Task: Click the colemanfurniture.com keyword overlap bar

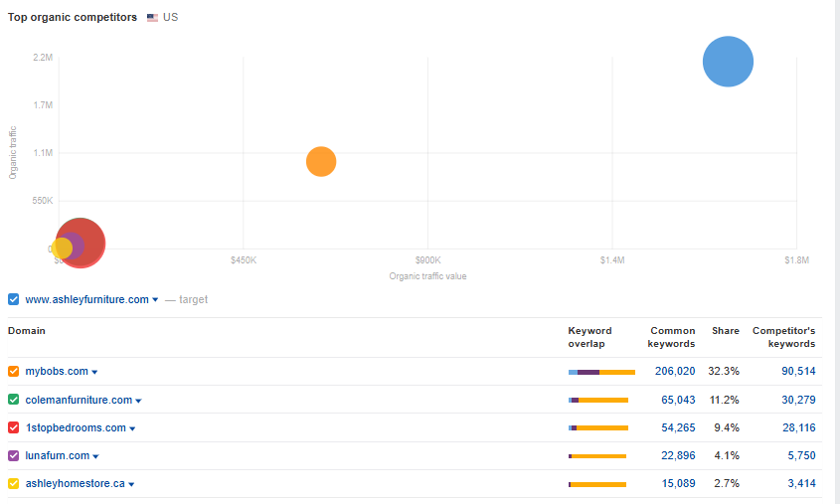Action: pyautogui.click(x=598, y=400)
